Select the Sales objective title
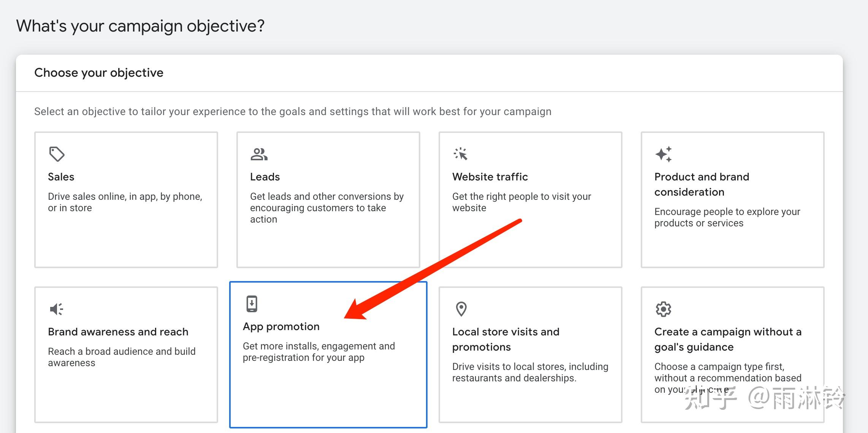Image resolution: width=868 pixels, height=433 pixels. [61, 177]
